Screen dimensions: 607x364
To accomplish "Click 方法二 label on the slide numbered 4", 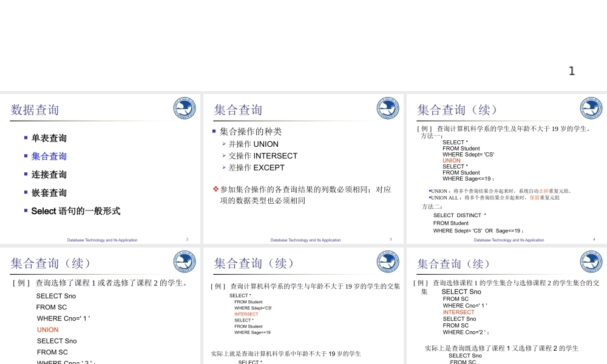I will click(432, 206).
